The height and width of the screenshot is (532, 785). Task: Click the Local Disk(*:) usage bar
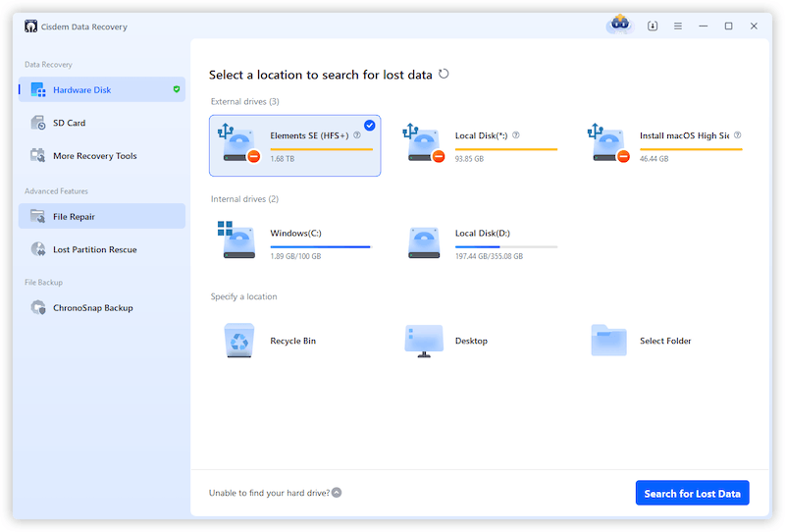click(x=506, y=149)
